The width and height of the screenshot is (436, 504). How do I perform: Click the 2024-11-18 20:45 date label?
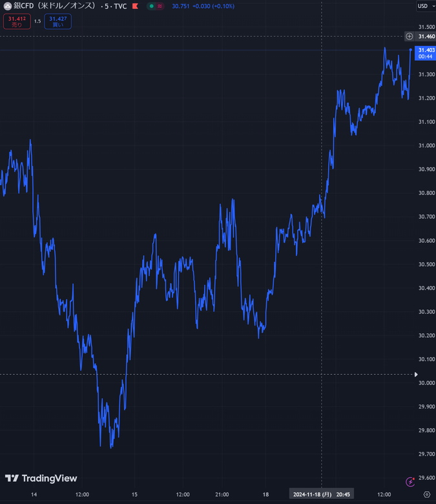click(x=322, y=494)
